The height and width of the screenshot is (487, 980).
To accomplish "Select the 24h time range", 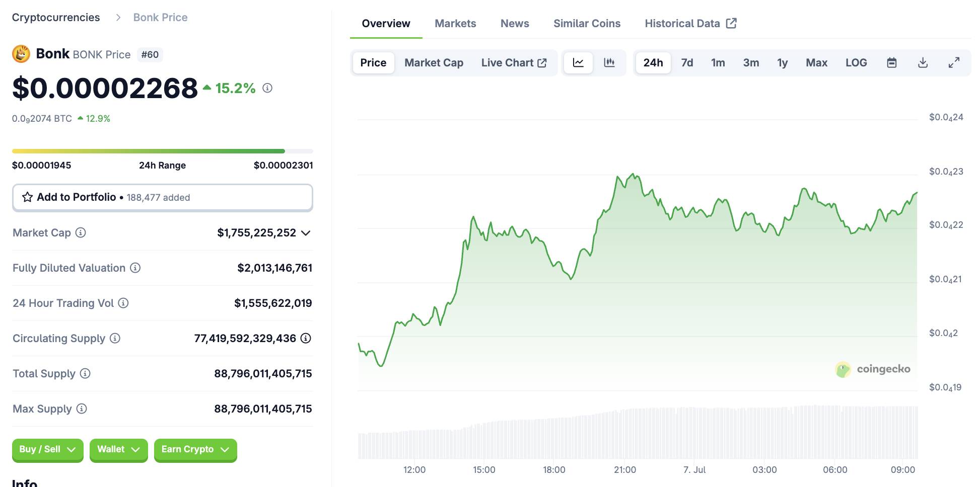I will tap(653, 63).
